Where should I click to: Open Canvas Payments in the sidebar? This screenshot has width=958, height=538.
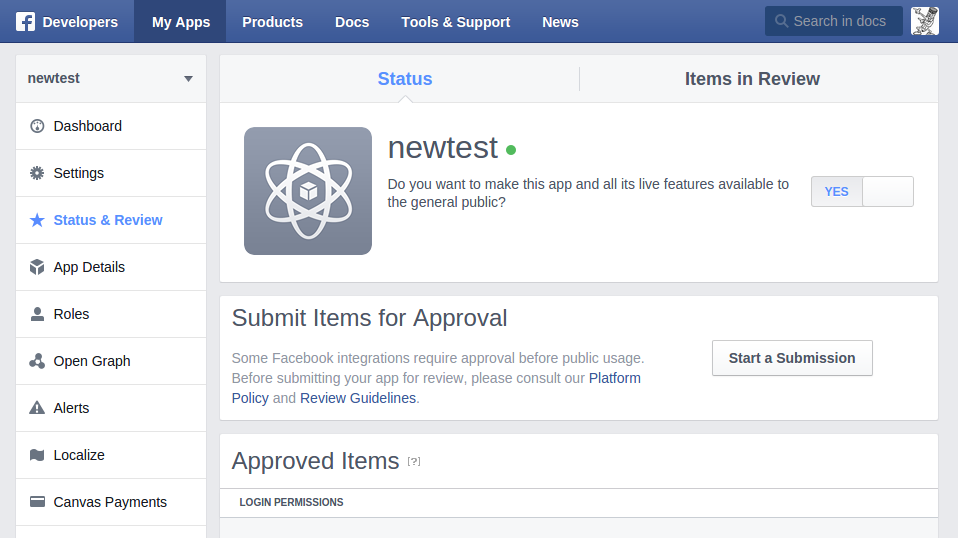[111, 502]
